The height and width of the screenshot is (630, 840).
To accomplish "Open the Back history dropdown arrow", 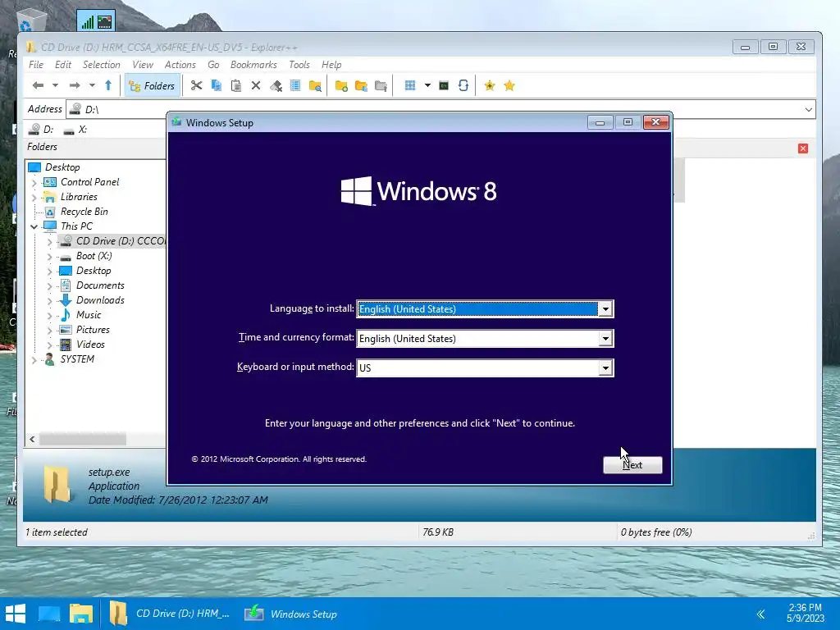I will (x=55, y=85).
